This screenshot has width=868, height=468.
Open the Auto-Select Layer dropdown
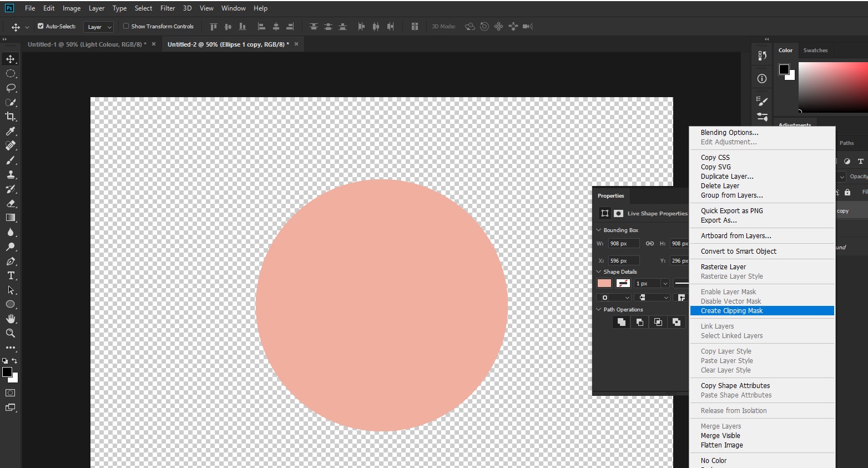pos(99,27)
